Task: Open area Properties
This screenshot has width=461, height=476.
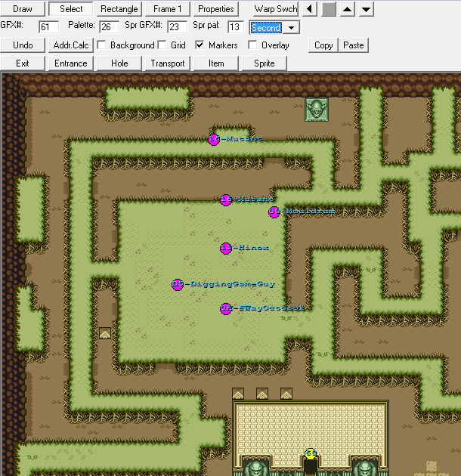Action: tap(215, 9)
